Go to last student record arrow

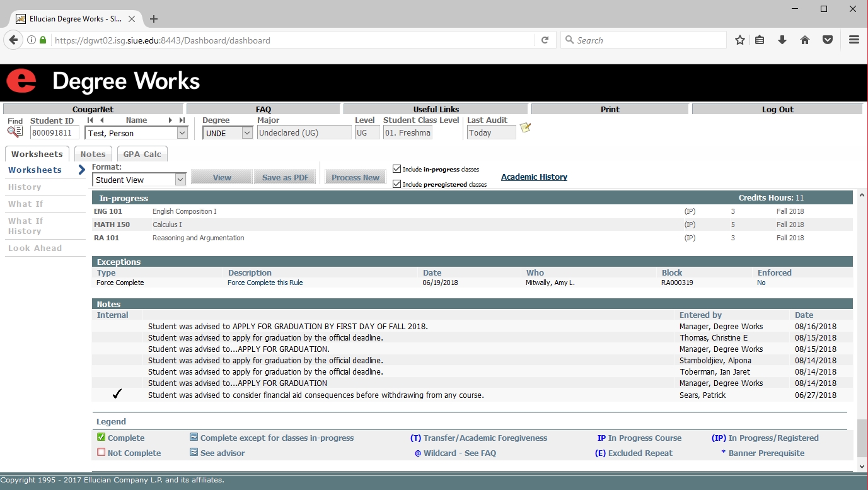[182, 120]
